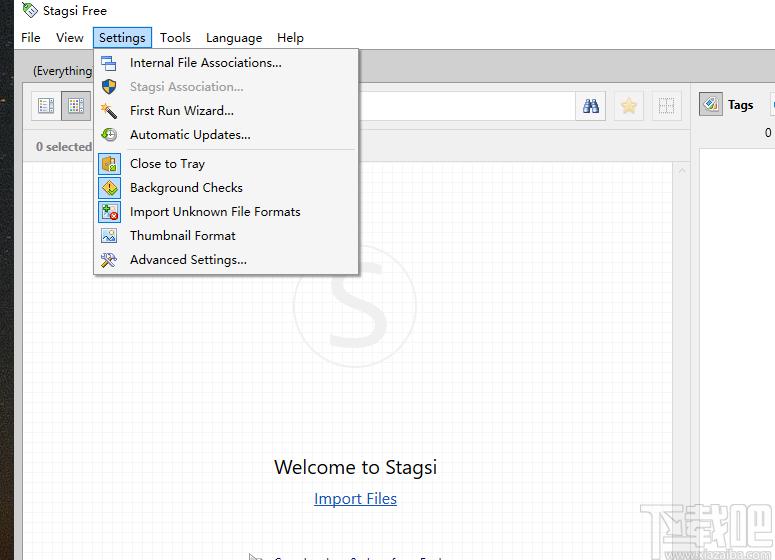Click the Import Files link
The height and width of the screenshot is (560, 775).
click(x=355, y=499)
